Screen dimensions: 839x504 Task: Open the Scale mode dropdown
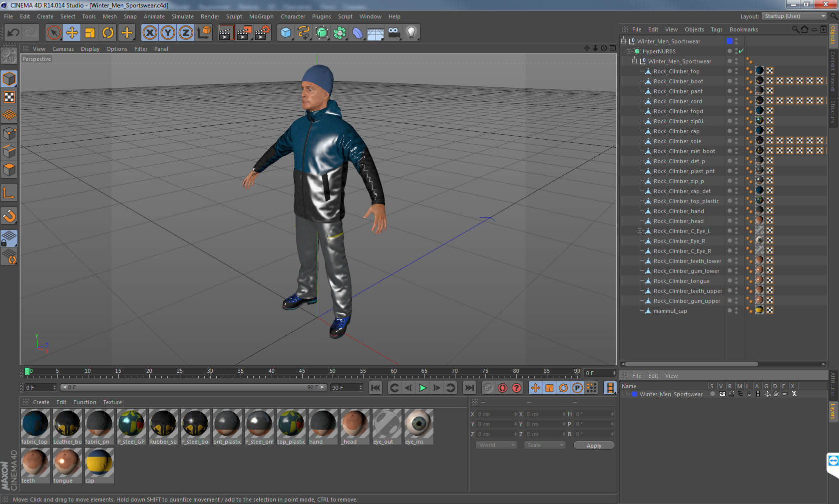(x=544, y=445)
